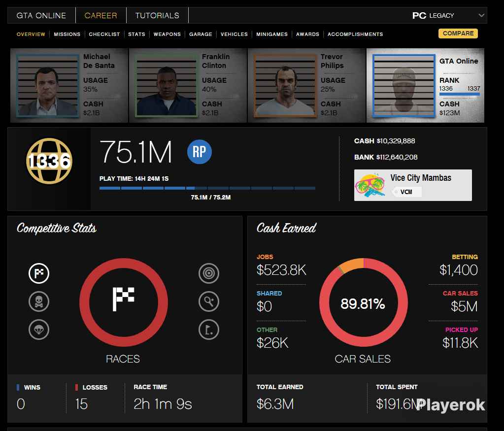Select the skull Deathmatch stat icon

tap(39, 301)
